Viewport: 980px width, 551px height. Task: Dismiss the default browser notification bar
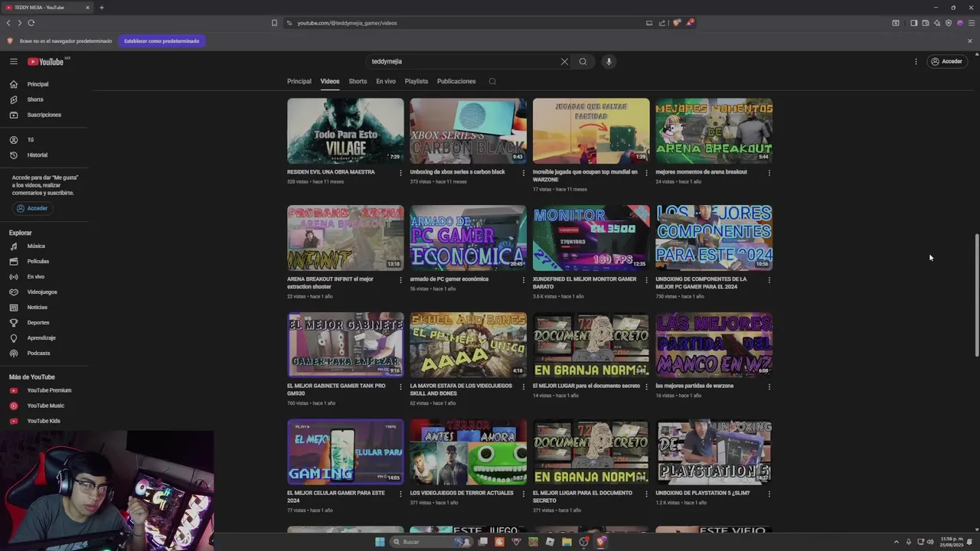coord(970,41)
